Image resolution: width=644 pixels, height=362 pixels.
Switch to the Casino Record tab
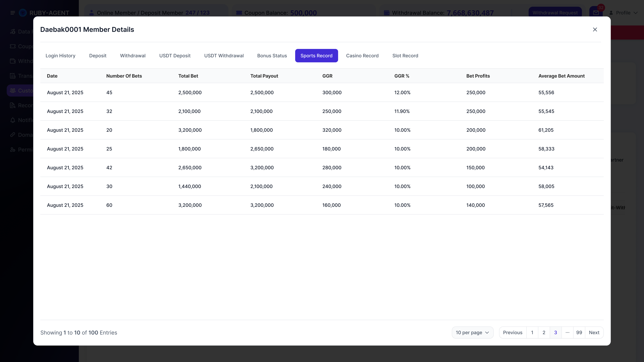[362, 56]
